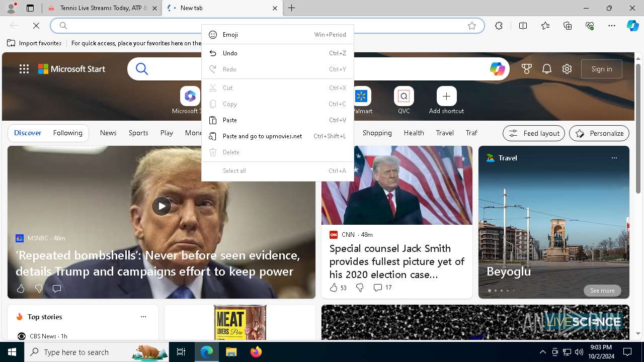
Task: Open the 17 comments on CNN article
Action: (382, 288)
